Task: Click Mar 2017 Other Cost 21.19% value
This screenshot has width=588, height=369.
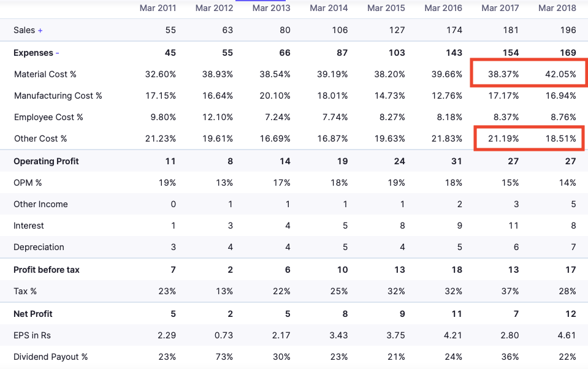Action: [x=503, y=139]
